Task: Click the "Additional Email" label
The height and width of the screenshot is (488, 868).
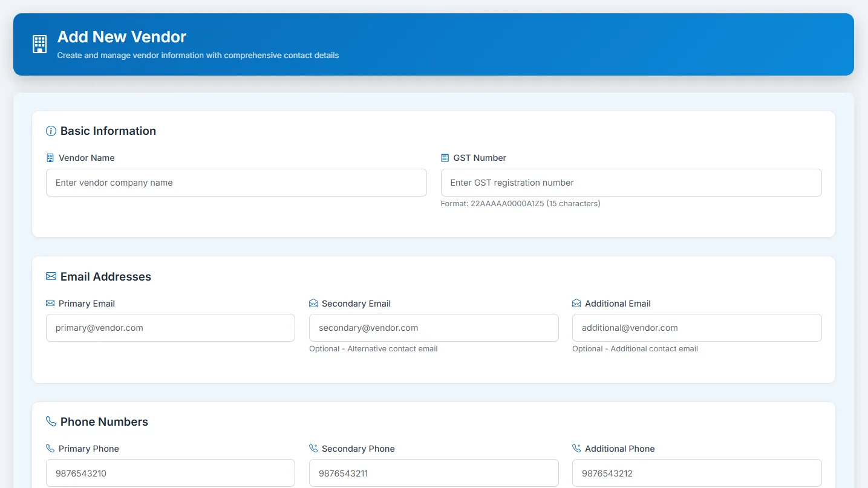Action: pyautogui.click(x=618, y=304)
